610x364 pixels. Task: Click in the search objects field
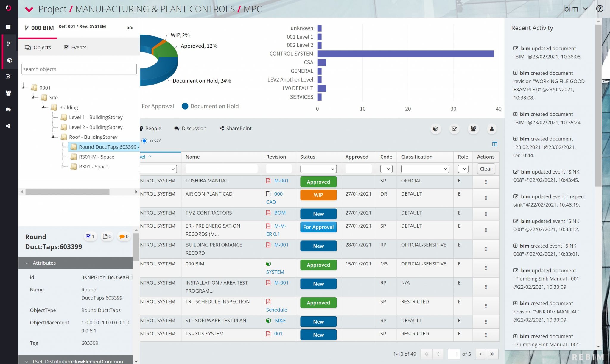79,69
